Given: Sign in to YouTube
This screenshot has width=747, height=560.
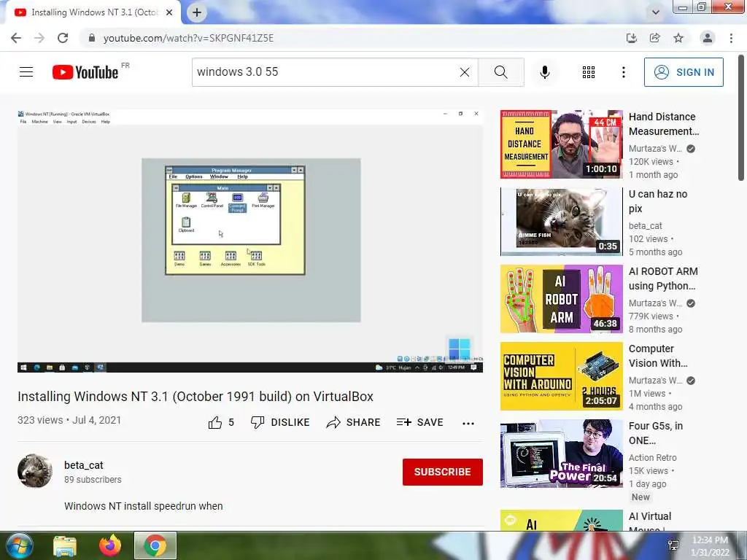Looking at the screenshot, I should pos(684,72).
